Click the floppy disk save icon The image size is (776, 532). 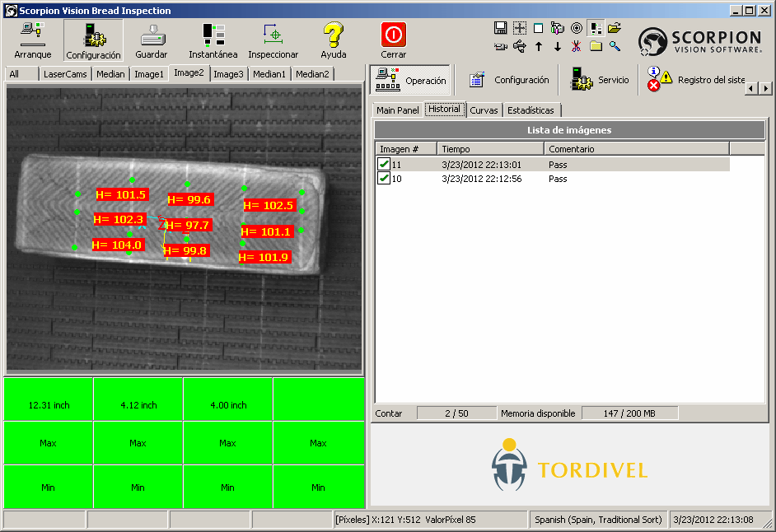point(500,28)
